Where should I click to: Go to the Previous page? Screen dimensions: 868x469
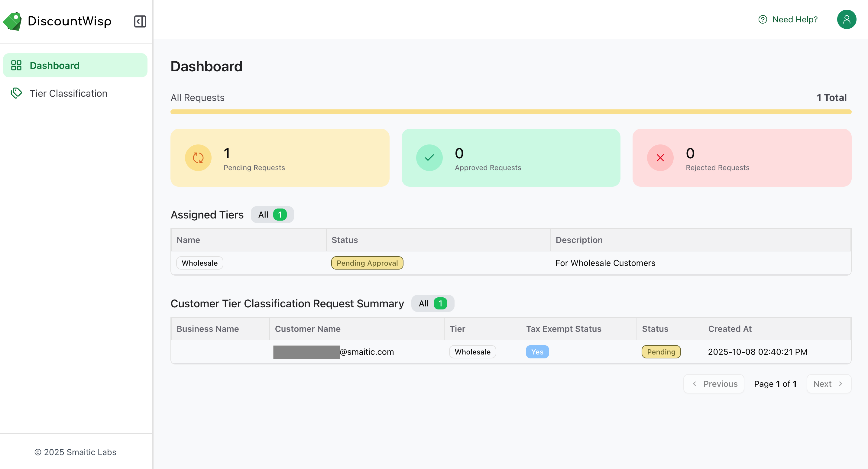714,384
